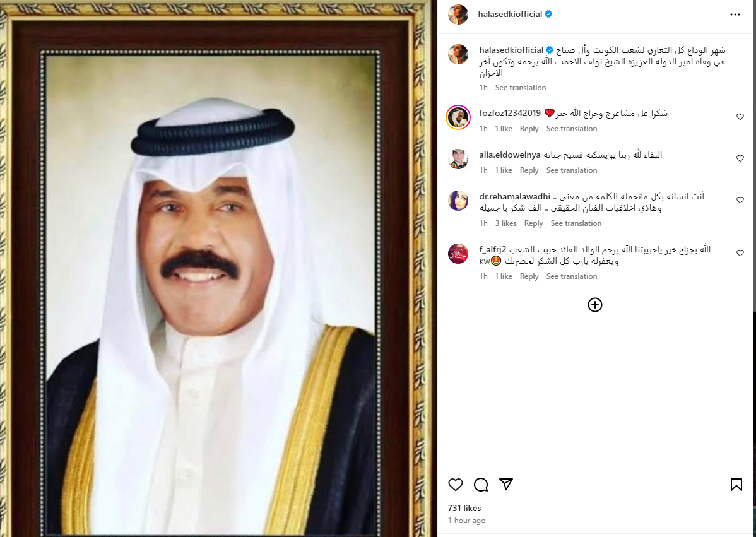Load more comments with plus circle
The width and height of the screenshot is (756, 537).
pyautogui.click(x=595, y=305)
